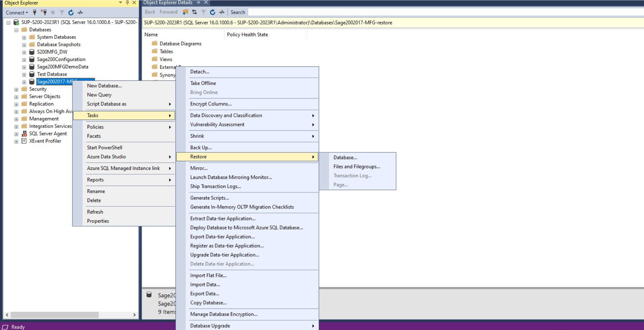Click the Ready status bar icon

pyautogui.click(x=5, y=327)
